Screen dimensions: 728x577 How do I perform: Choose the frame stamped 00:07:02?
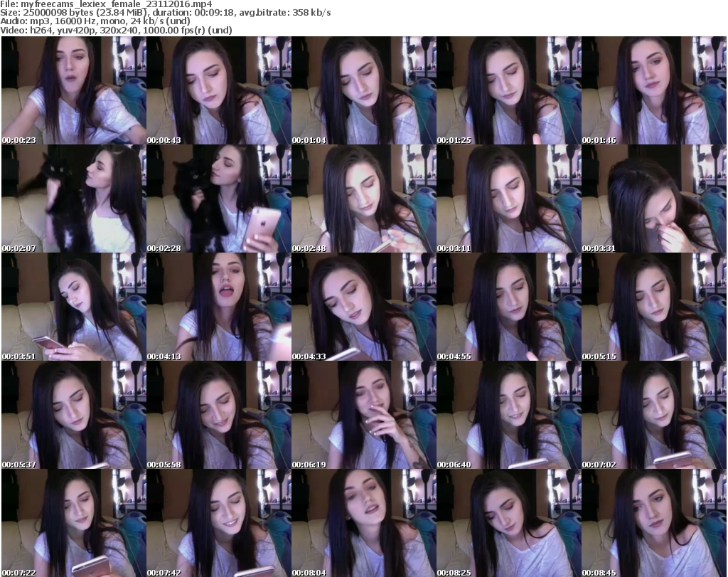pos(654,415)
